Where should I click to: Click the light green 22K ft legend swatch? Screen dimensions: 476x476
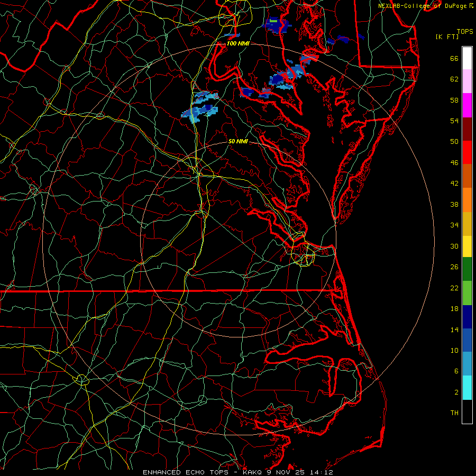coord(467,293)
